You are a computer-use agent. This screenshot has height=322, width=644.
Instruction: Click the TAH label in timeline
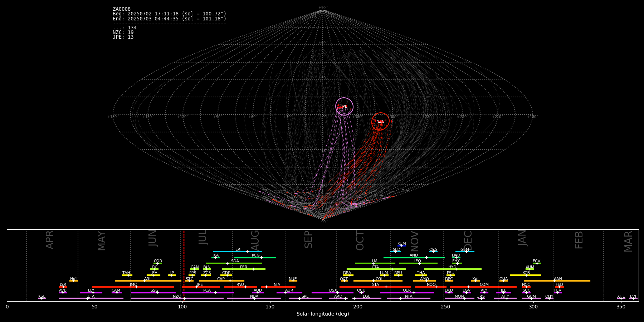(126, 273)
